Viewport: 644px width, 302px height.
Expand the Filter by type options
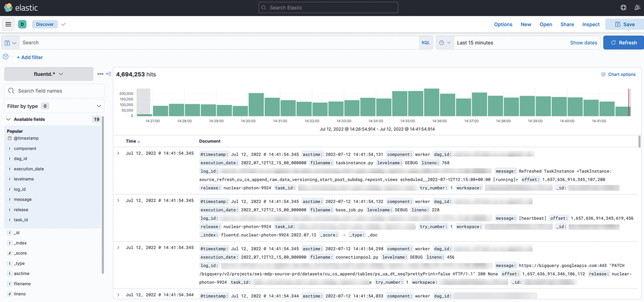(54, 106)
